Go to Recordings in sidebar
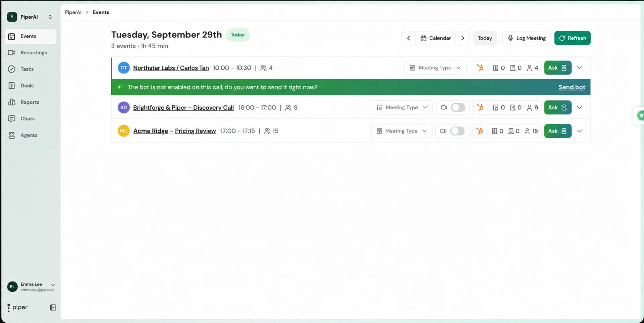The height and width of the screenshot is (323, 644). coord(31,53)
